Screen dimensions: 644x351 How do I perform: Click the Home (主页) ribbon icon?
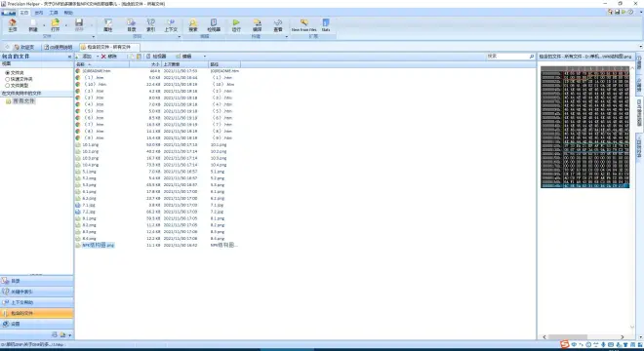[13, 23]
